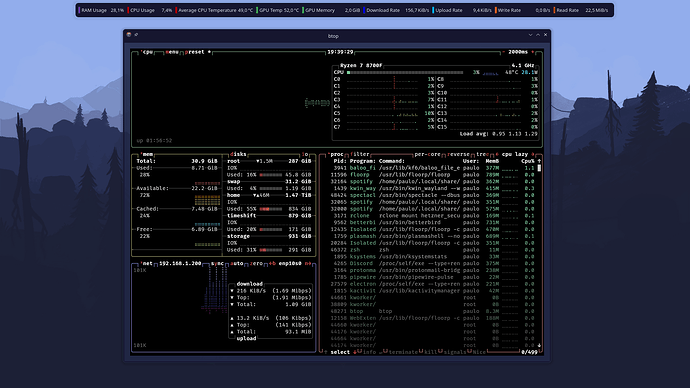Click terminate in process footer
This screenshot has width=690, height=388.
click(x=403, y=352)
